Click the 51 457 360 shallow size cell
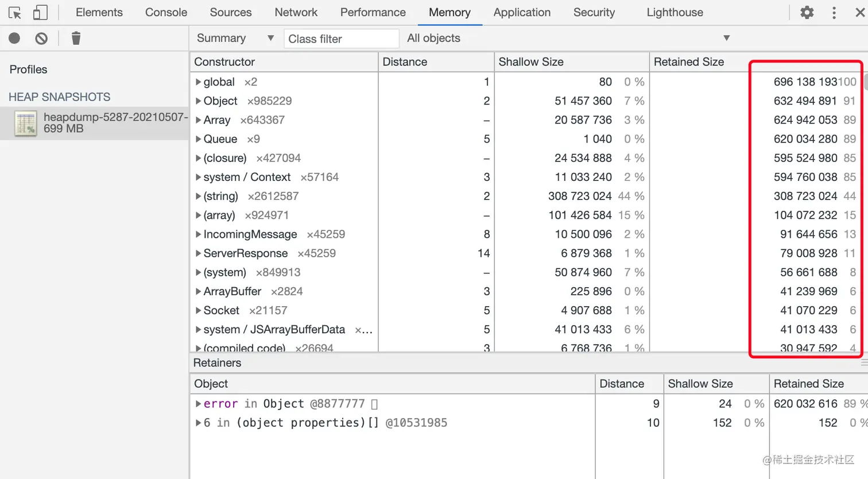 (x=583, y=101)
